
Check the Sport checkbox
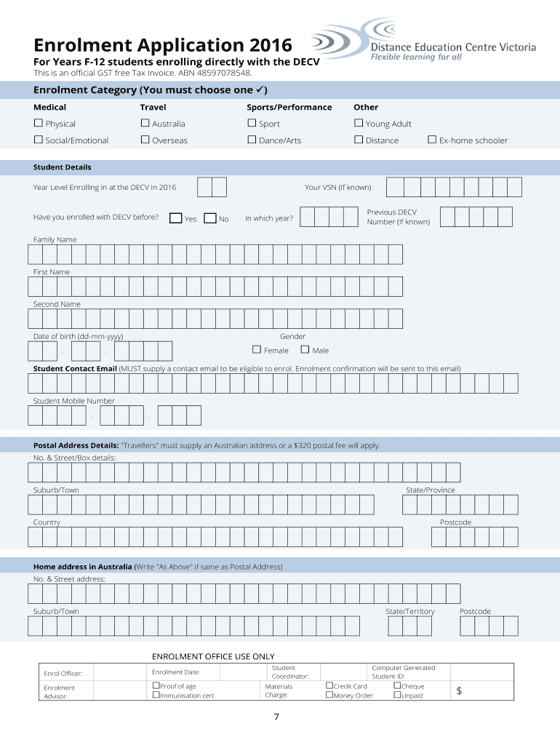point(252,124)
